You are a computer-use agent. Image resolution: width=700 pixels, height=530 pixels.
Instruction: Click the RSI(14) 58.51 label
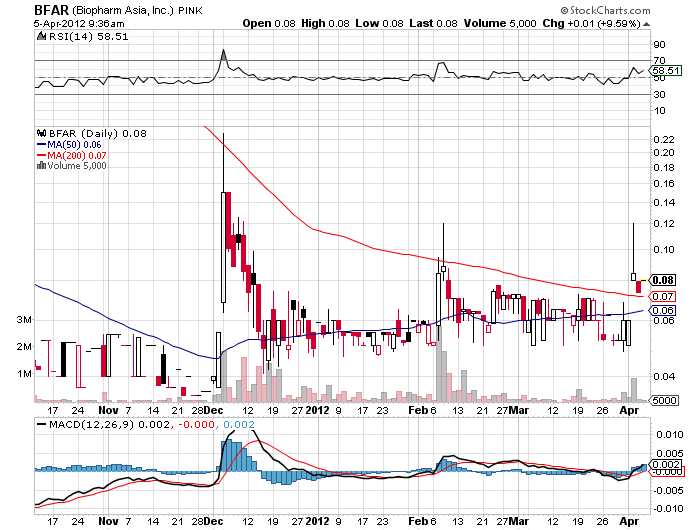click(88, 37)
